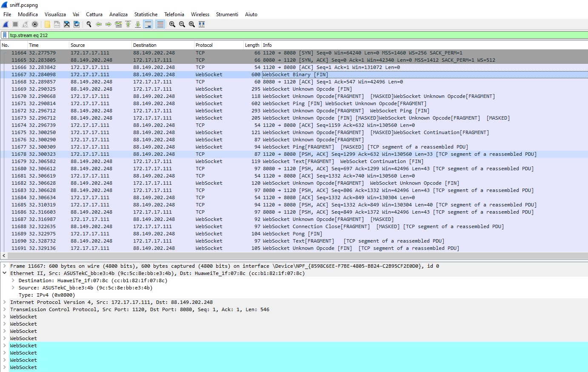
Task: Sort by Length column header
Action: pos(252,45)
